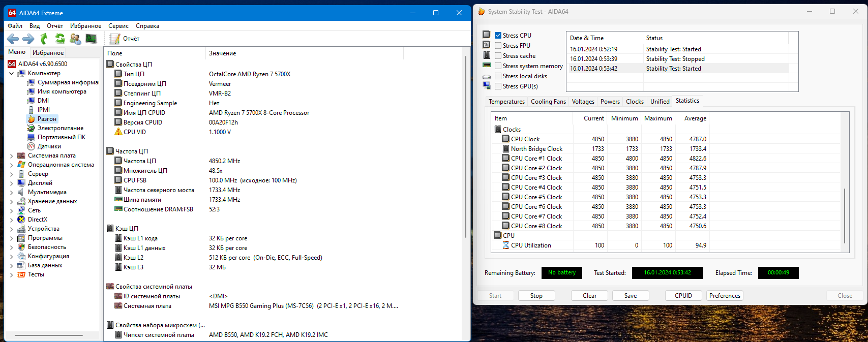The height and width of the screenshot is (342, 868).
Task: Switch to the Temperatures tab
Action: tap(506, 102)
